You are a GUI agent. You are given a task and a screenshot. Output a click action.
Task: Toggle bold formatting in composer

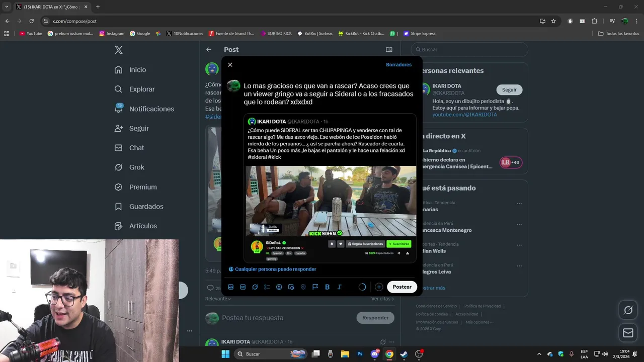pyautogui.click(x=328, y=287)
